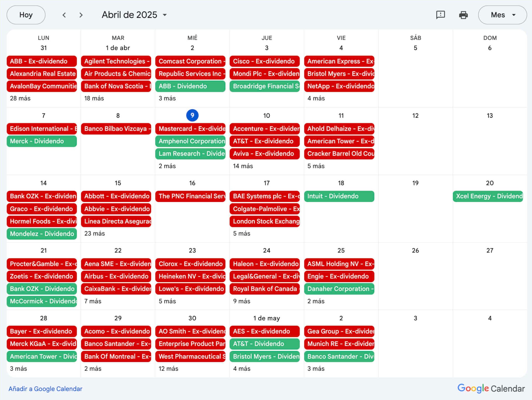Open American Express event
Screen dimensions: 532x400
339,61
